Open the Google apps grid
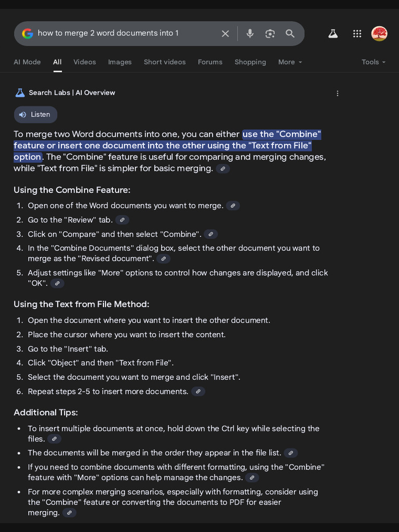The height and width of the screenshot is (532, 399). [x=357, y=34]
